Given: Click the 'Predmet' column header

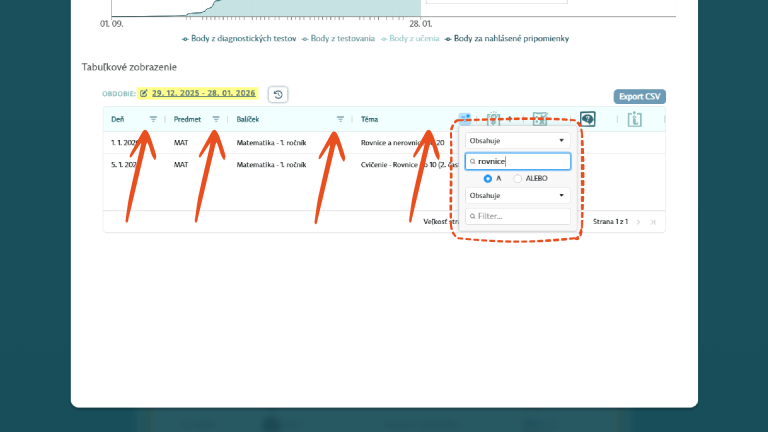Looking at the screenshot, I should tap(187, 119).
